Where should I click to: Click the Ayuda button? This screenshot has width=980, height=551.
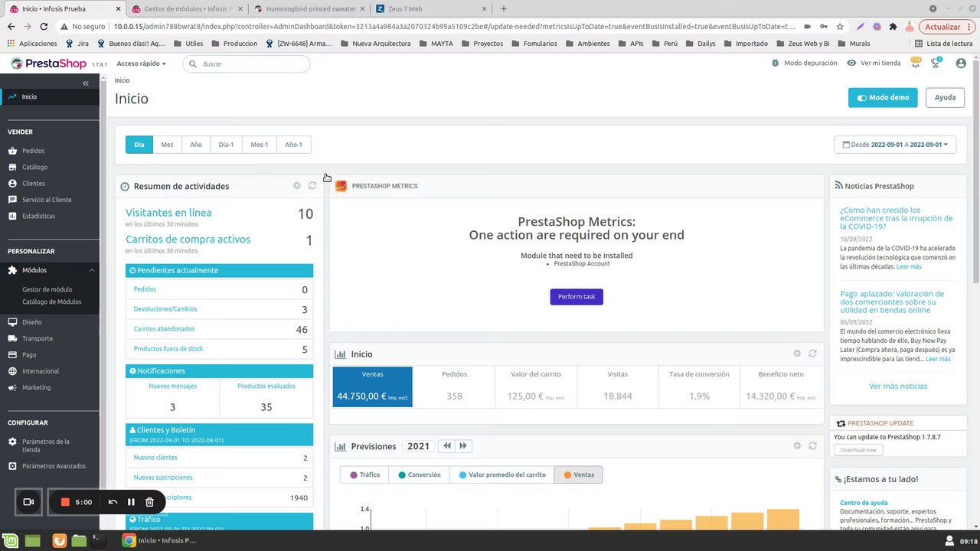(945, 98)
